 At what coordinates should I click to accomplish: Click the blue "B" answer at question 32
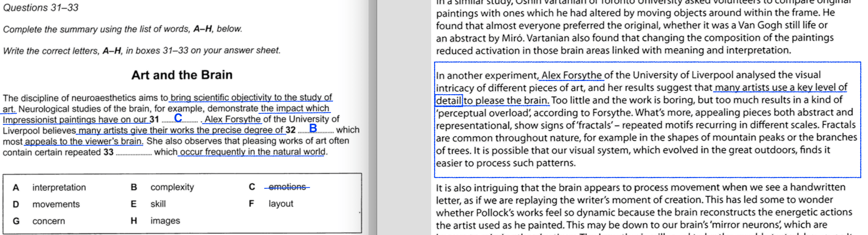click(x=313, y=129)
